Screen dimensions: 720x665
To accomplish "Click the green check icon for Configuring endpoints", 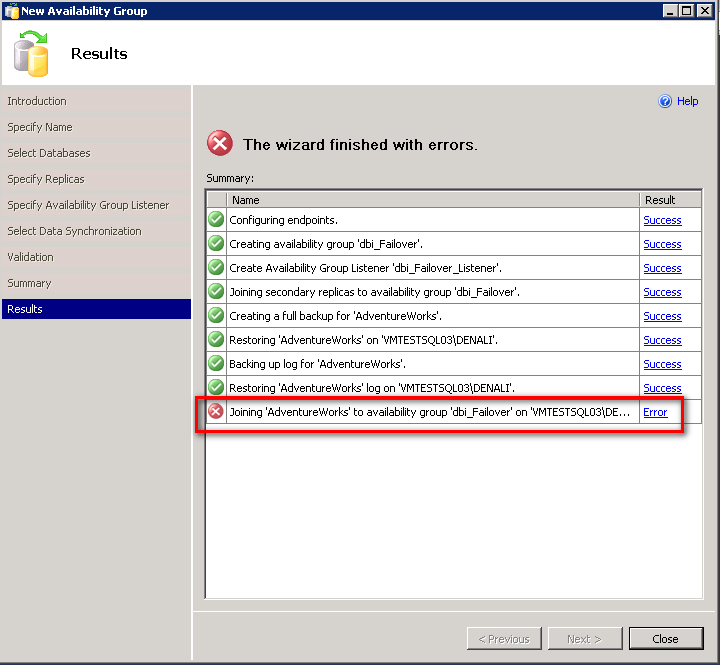I will 216,220.
